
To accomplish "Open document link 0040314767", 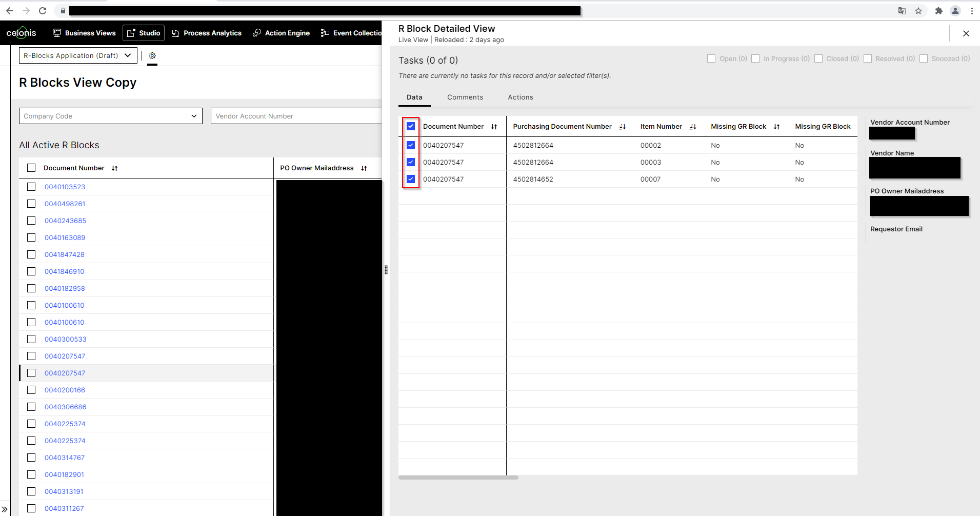I will 65,458.
